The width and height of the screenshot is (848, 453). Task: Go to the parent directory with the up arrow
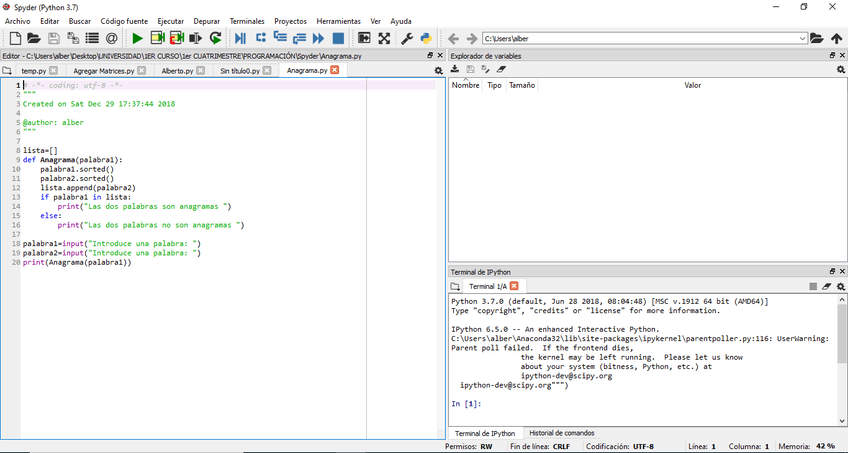tap(836, 39)
